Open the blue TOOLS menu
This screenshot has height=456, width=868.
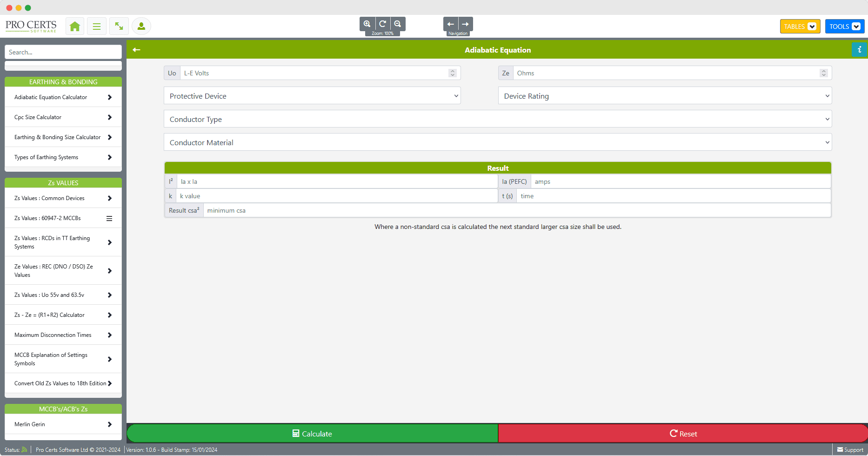[844, 27]
